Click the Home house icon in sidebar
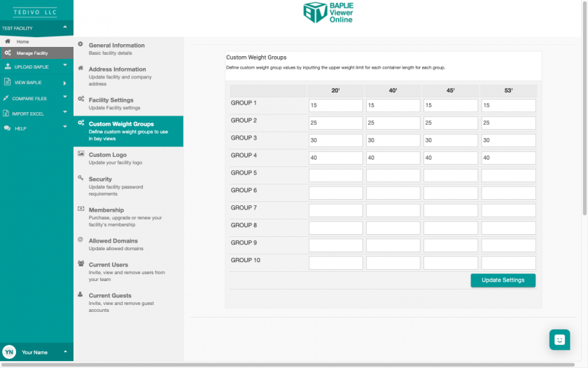Image resolution: width=588 pixels, height=368 pixels. (8, 41)
